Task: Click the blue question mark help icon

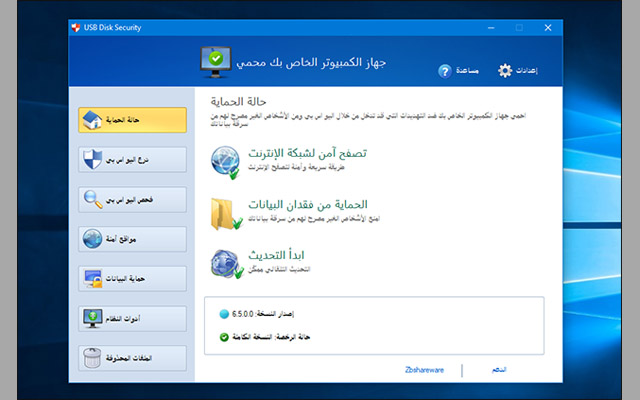Action: click(x=446, y=71)
